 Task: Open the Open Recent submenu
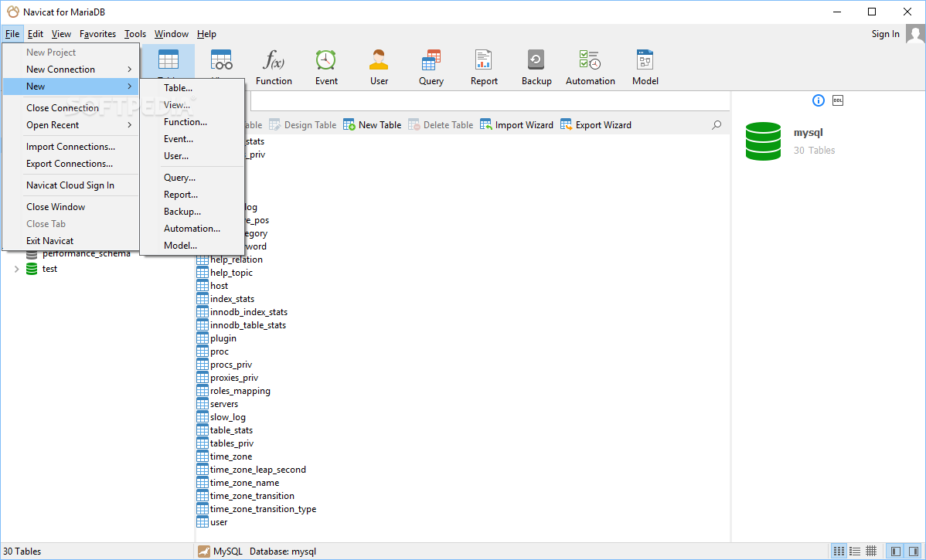71,125
